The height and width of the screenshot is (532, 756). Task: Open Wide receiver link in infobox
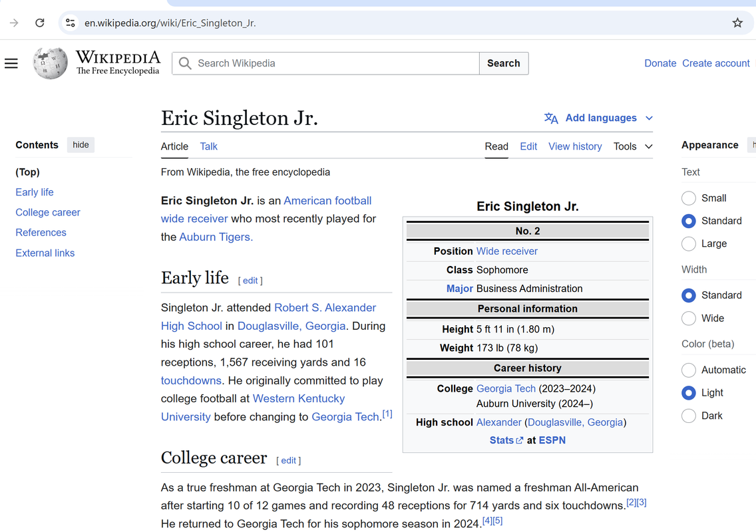(x=506, y=251)
